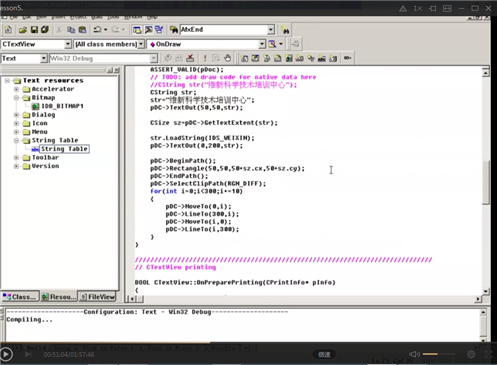Click the Open file folder icon
Viewport: 497px width, 365px height.
click(23, 30)
